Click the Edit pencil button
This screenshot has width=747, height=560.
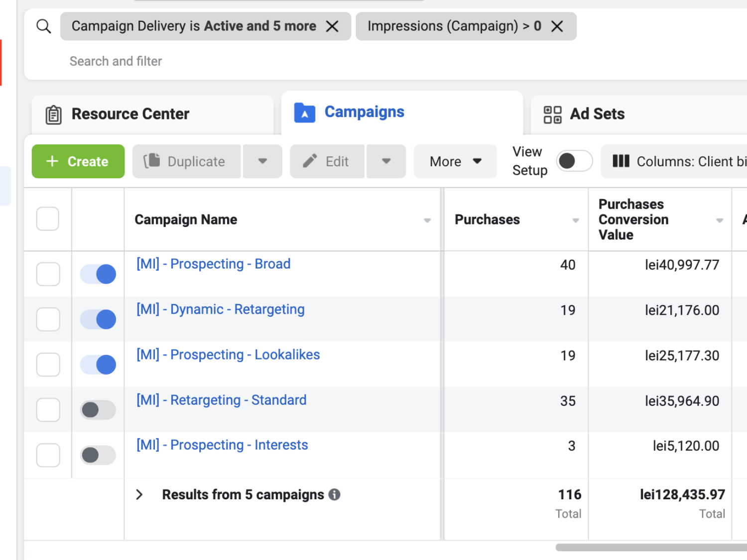click(327, 161)
